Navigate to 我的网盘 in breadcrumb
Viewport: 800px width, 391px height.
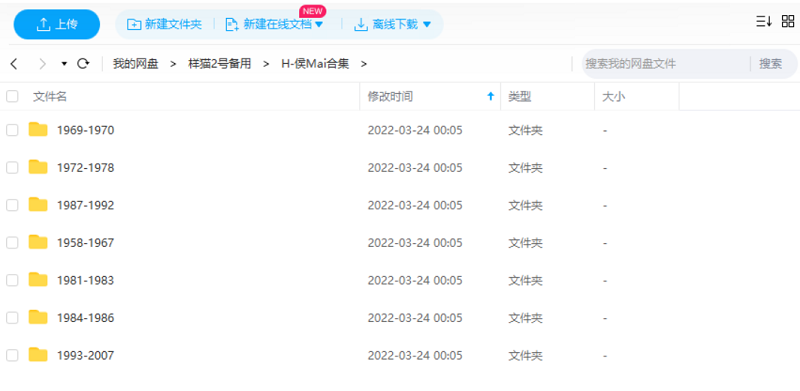click(x=136, y=64)
